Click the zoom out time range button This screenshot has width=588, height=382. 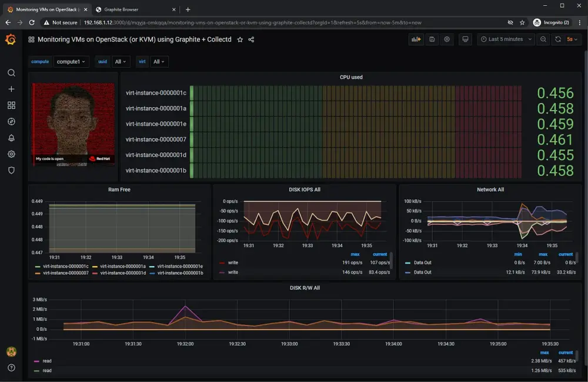click(x=543, y=39)
